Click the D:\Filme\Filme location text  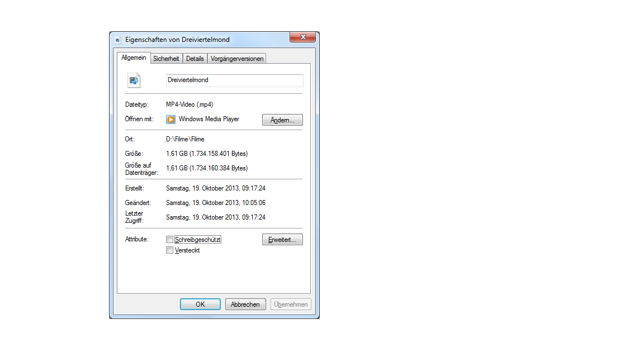[x=185, y=139]
